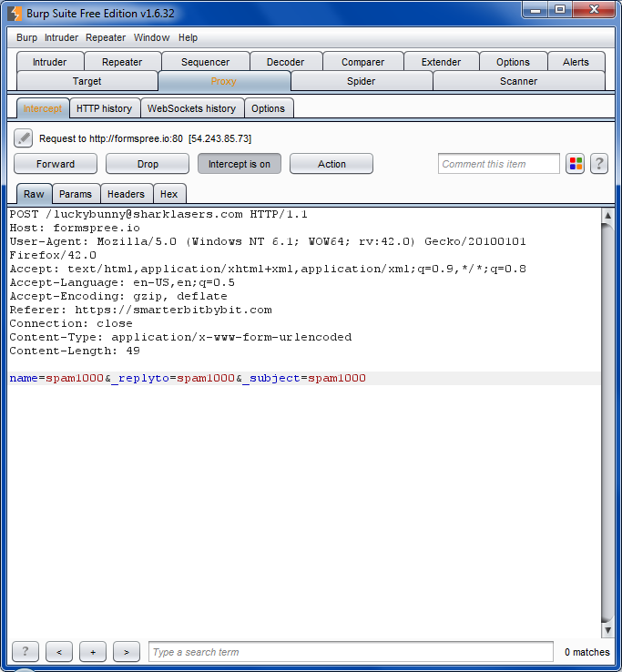The width and height of the screenshot is (622, 672).
Task: Switch to the Scanner tab
Action: pos(519,81)
